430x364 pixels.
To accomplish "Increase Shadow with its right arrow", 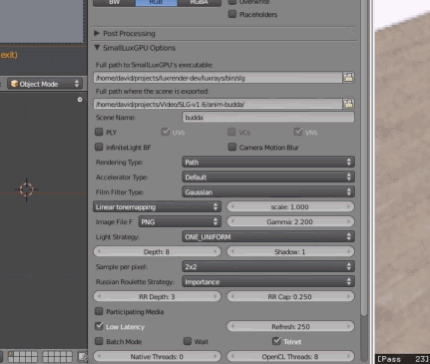I will click(348, 252).
